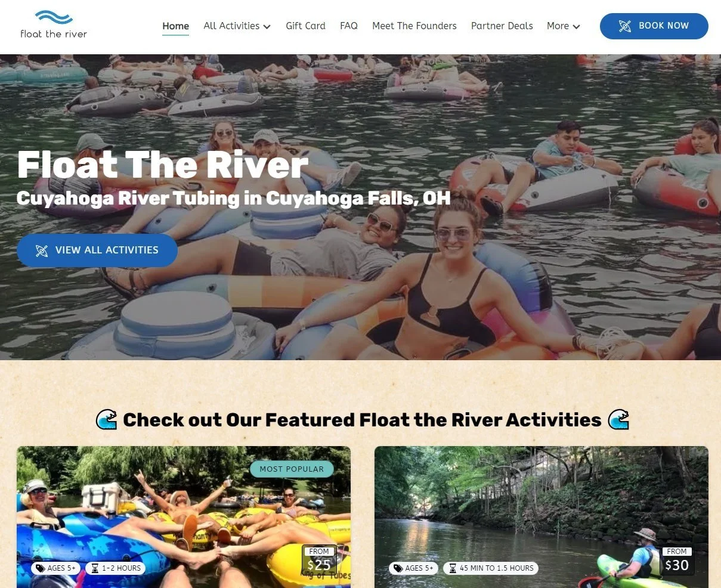721x588 pixels.
Task: Open the Partner Deals link
Action: point(502,26)
